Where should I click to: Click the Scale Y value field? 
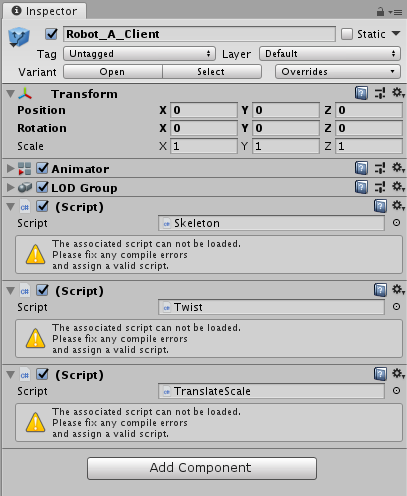click(x=286, y=146)
